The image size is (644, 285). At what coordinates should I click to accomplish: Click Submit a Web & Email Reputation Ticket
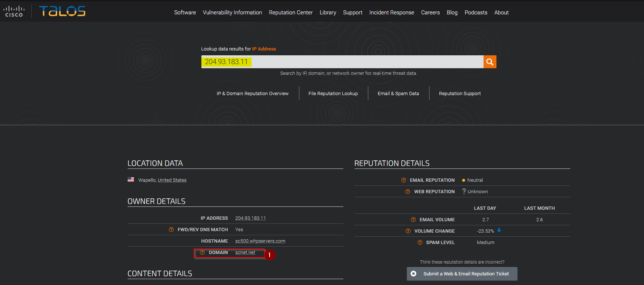pyautogui.click(x=462, y=274)
